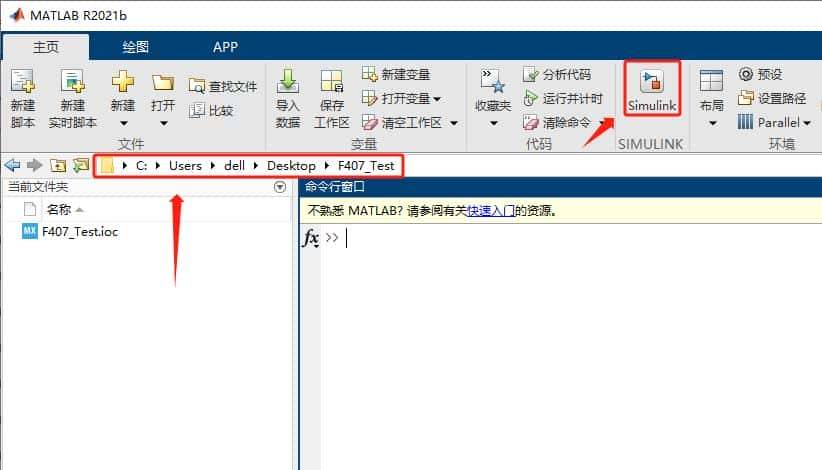Image resolution: width=822 pixels, height=470 pixels.
Task: Click Clear Commands (清除命令)
Action: [x=557, y=123]
